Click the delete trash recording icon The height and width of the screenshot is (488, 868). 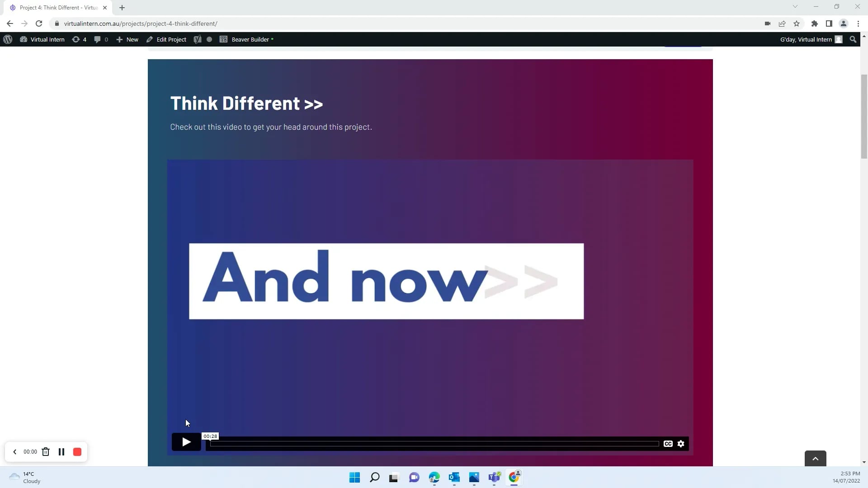(x=46, y=451)
